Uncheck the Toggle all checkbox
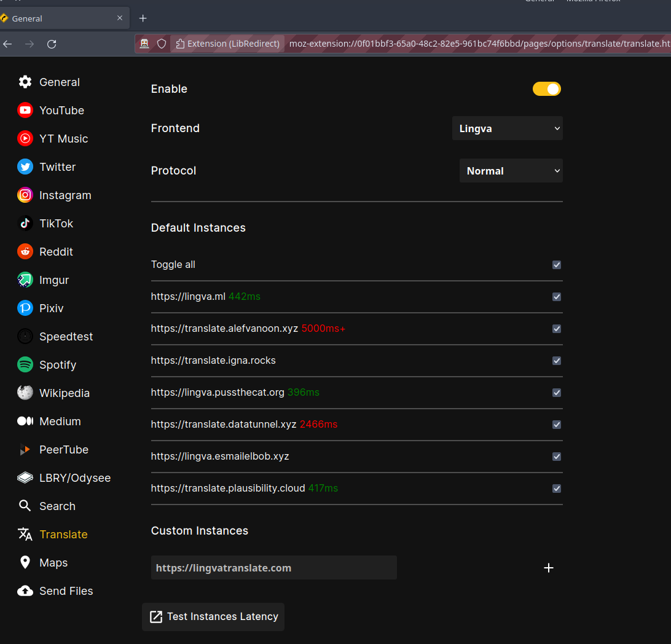 click(x=557, y=265)
